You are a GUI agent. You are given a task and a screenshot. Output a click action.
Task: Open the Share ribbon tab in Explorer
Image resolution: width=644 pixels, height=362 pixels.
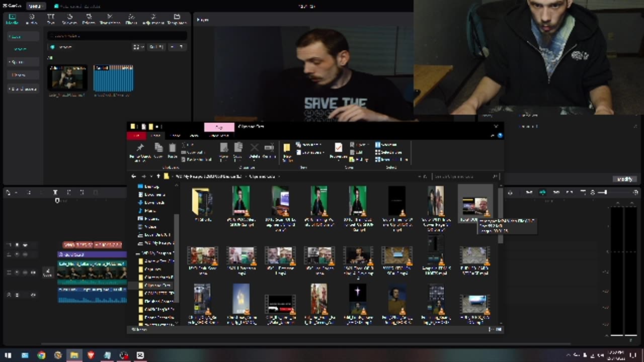click(176, 136)
